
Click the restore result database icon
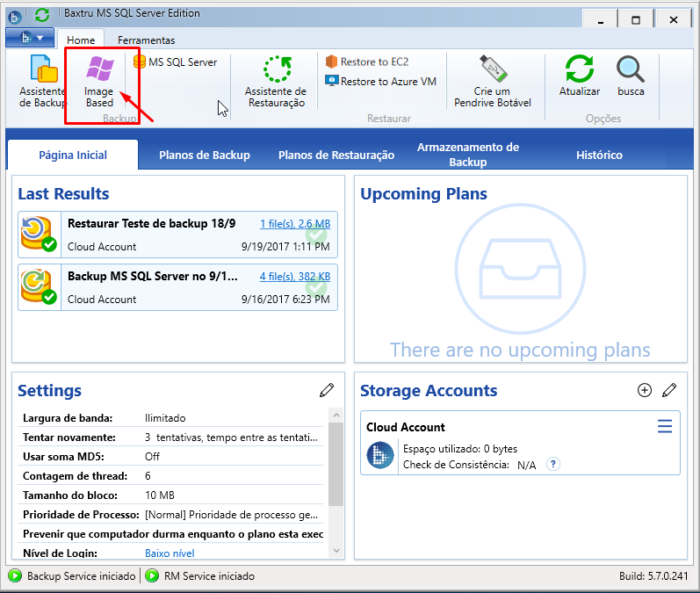[x=39, y=234]
